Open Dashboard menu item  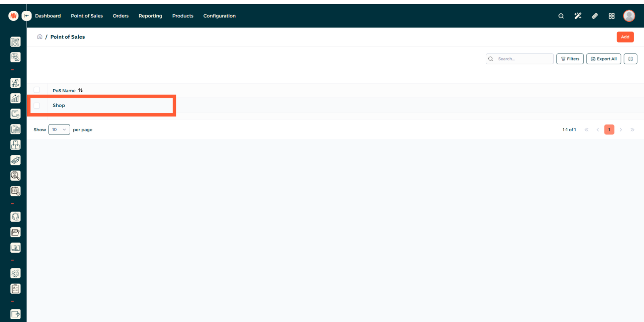[x=48, y=16]
